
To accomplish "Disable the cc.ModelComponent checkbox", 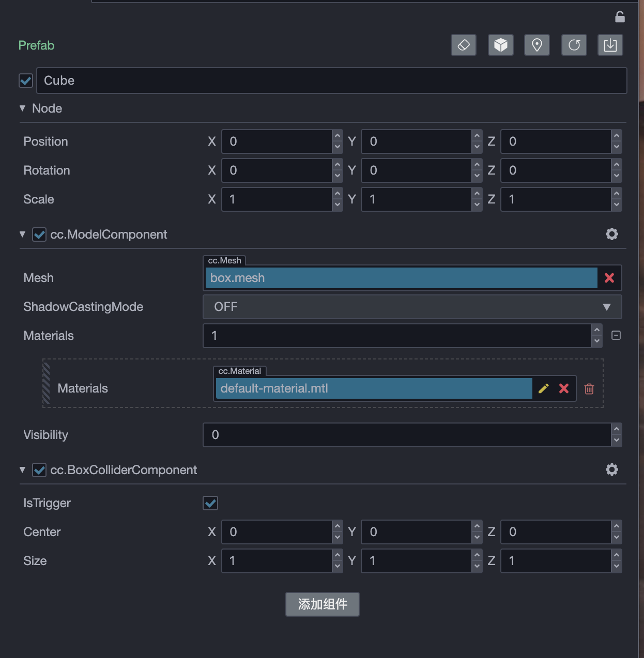I will pyautogui.click(x=39, y=234).
